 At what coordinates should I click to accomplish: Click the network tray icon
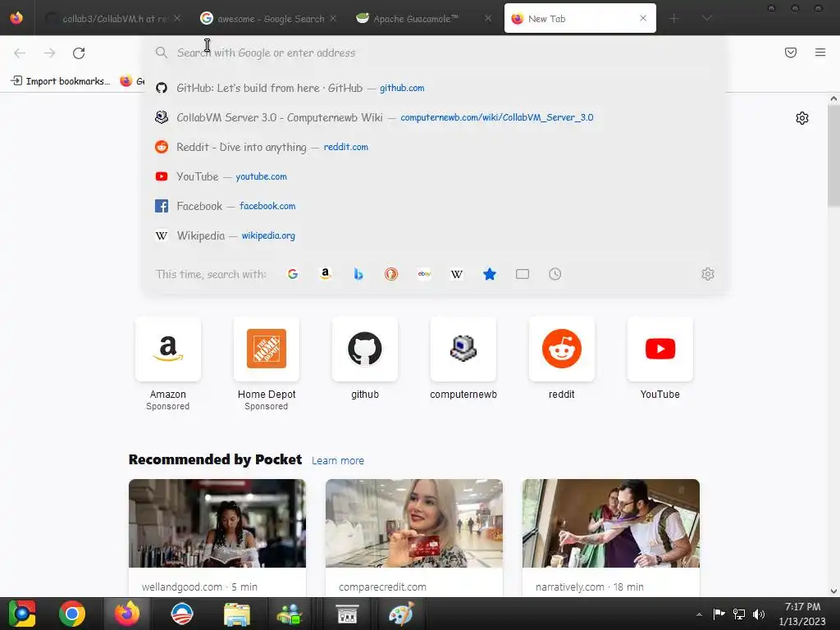point(739,614)
